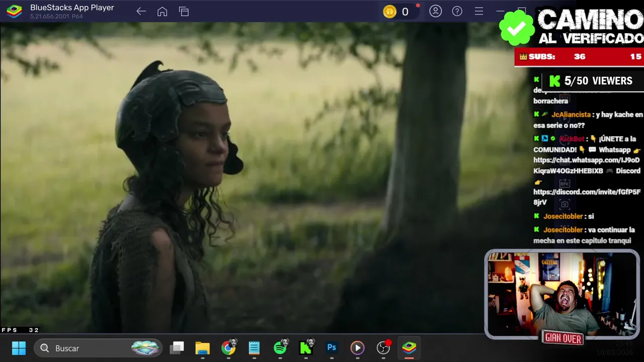This screenshot has height=362, width=644.
Task: Switch to Photoshop in the taskbar
Action: (x=332, y=348)
